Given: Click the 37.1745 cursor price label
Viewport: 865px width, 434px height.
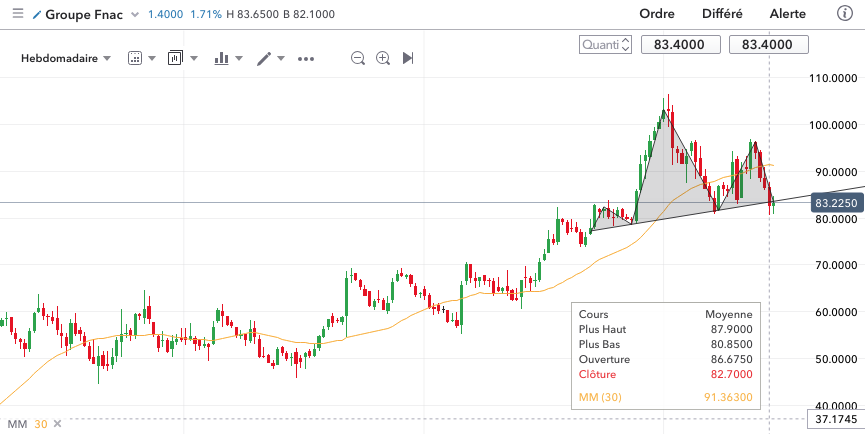Looking at the screenshot, I should 835,419.
